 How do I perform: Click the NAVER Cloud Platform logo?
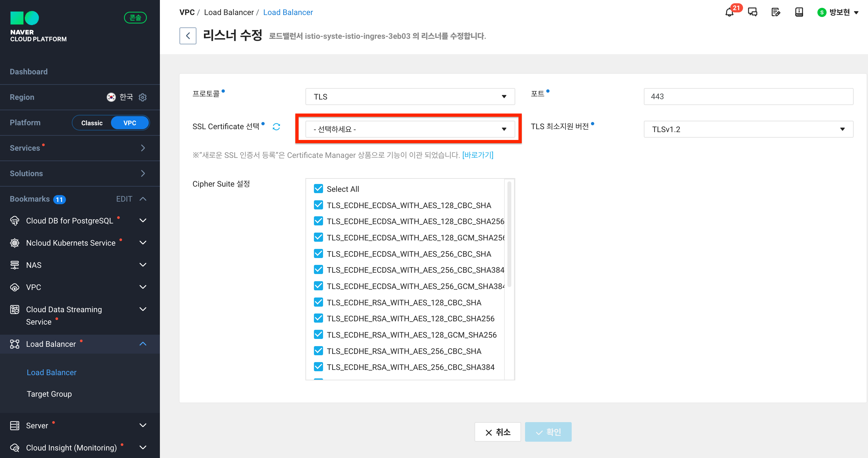tap(38, 27)
